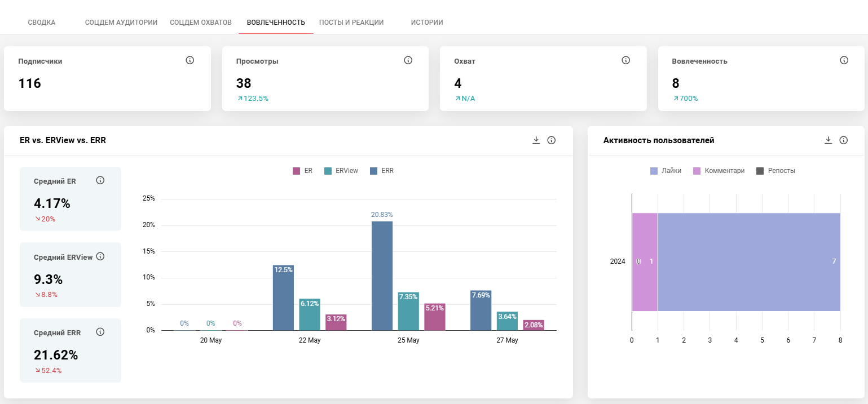868x404 pixels.
Task: Click the Комментари bar segment showing 1
Action: click(645, 261)
